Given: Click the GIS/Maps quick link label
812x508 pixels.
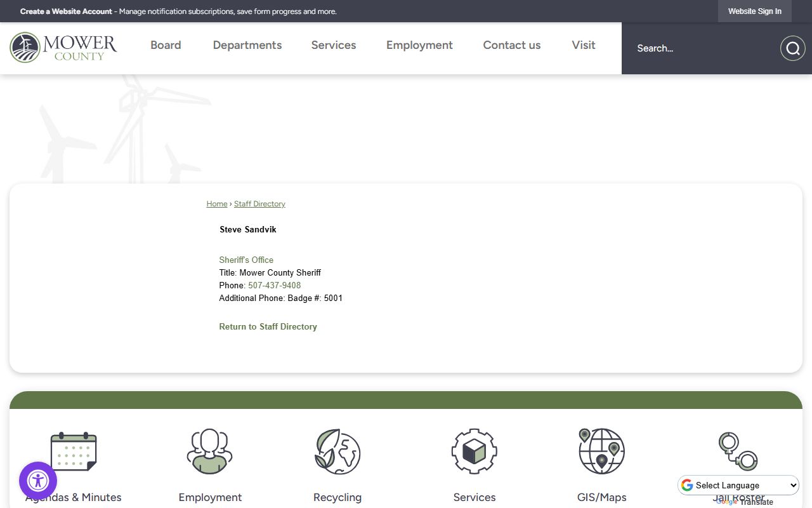Looking at the screenshot, I should click(602, 497).
